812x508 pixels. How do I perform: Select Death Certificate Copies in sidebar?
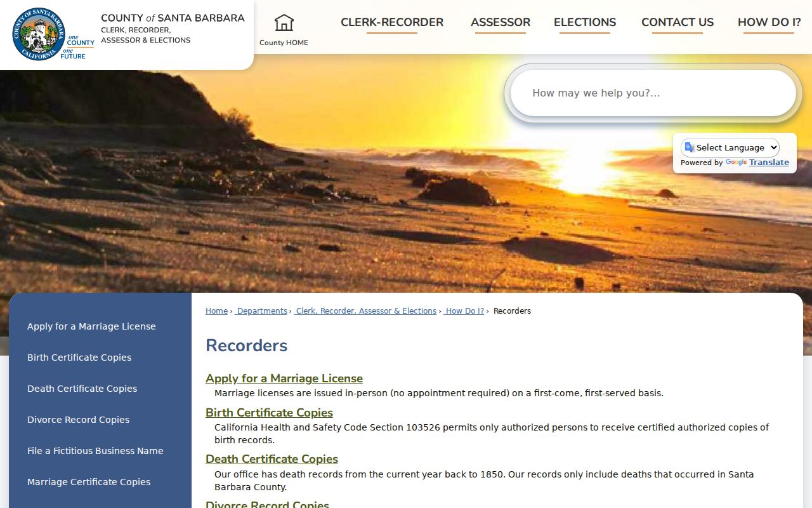coord(82,389)
